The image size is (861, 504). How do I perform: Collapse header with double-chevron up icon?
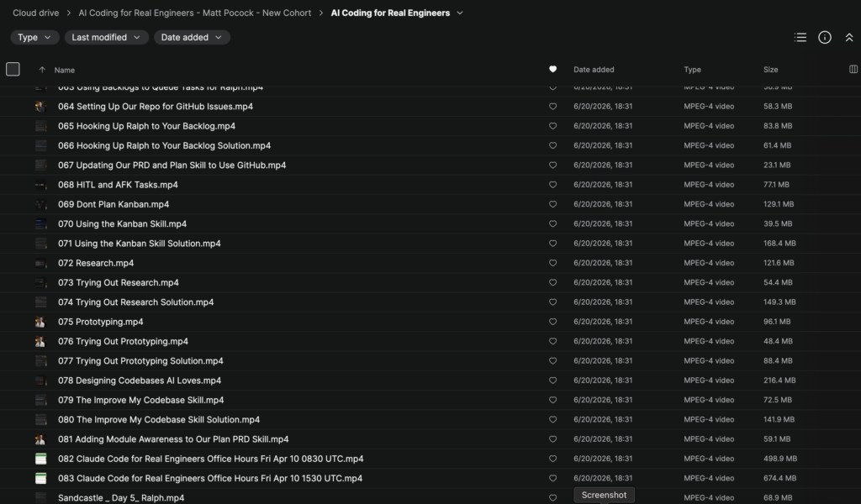click(849, 37)
